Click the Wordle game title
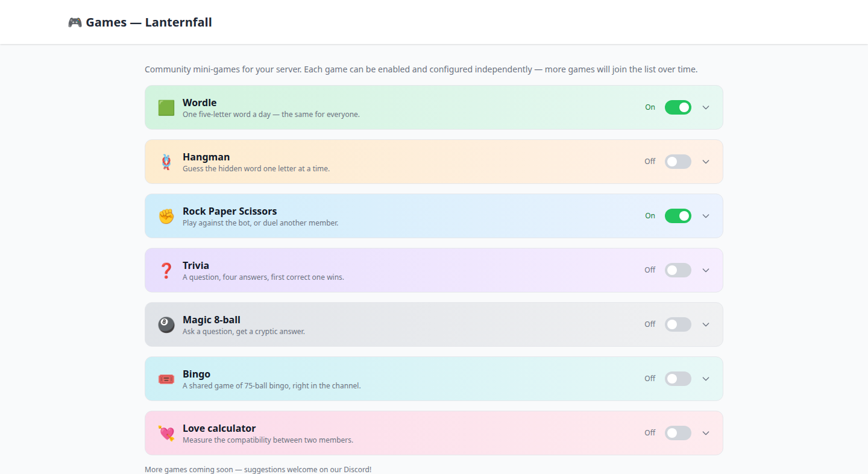Image resolution: width=868 pixels, height=474 pixels. (x=200, y=103)
